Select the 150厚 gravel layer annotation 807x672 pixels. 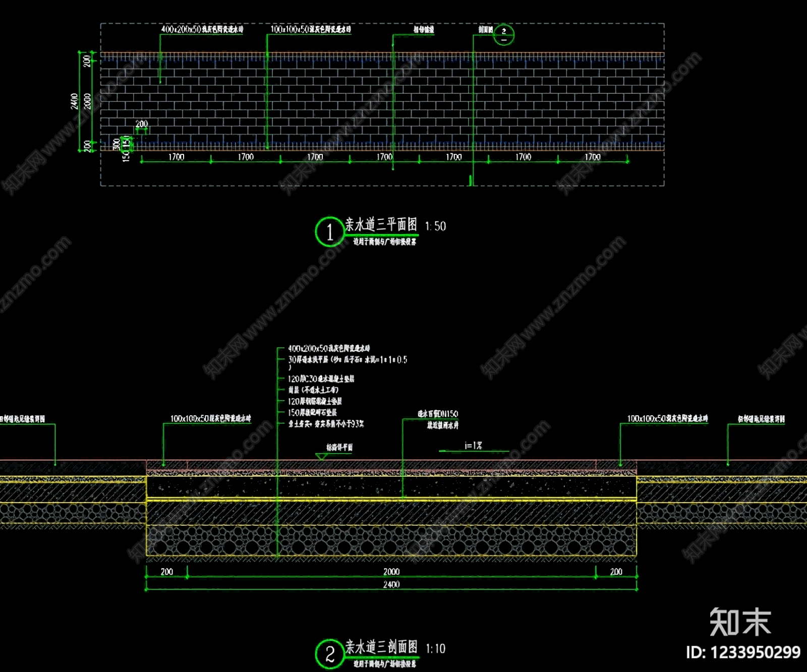(x=312, y=412)
